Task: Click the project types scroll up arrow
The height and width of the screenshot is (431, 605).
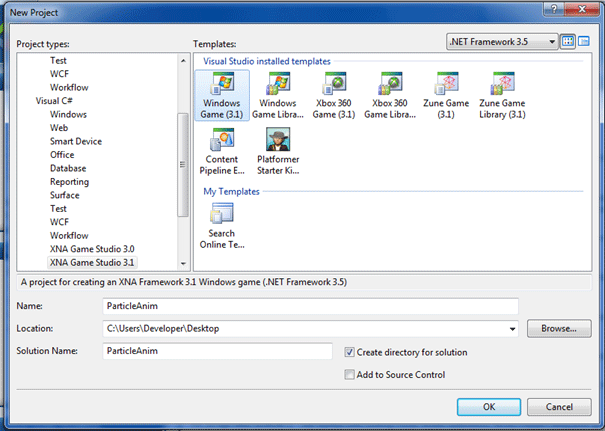Action: point(183,61)
